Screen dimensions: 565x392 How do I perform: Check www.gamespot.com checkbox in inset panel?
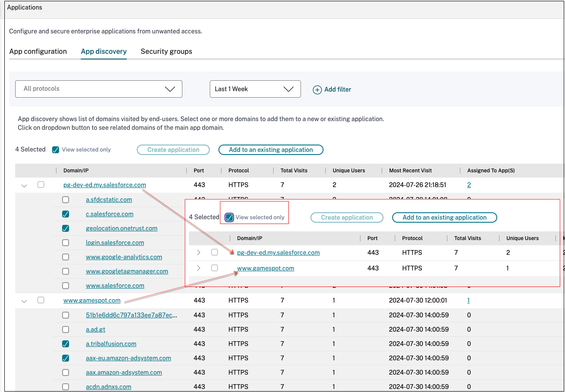215,268
